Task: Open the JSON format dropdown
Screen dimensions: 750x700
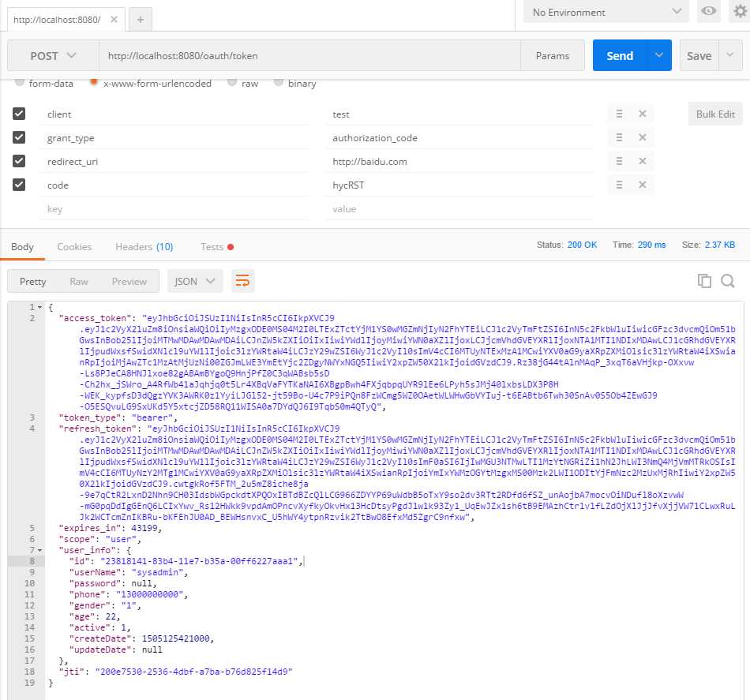Action: 195,282
